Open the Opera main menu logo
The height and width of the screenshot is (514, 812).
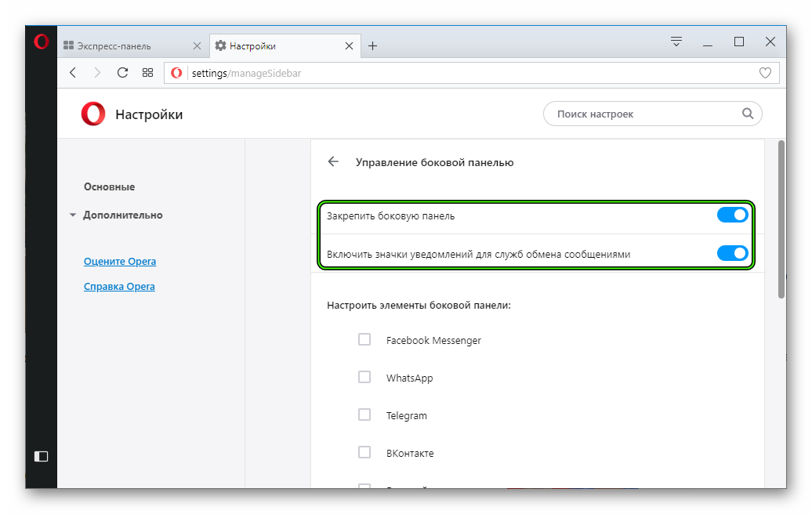coord(42,42)
